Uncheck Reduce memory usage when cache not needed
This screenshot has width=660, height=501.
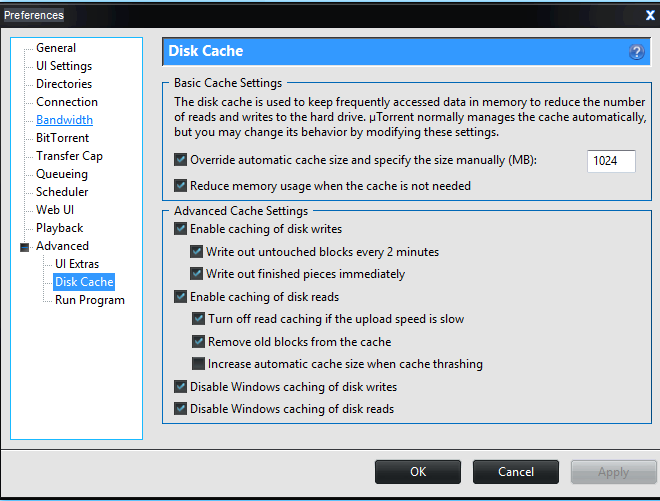click(x=181, y=186)
